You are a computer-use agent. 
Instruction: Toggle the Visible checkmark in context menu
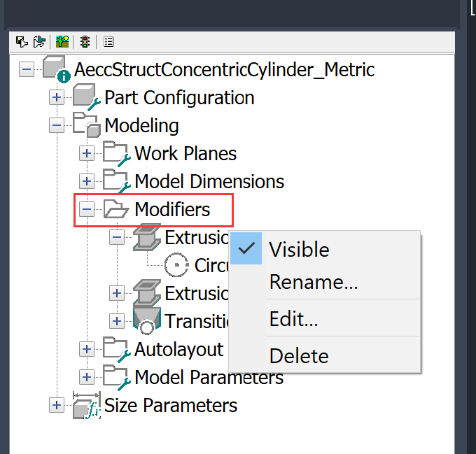(x=246, y=248)
